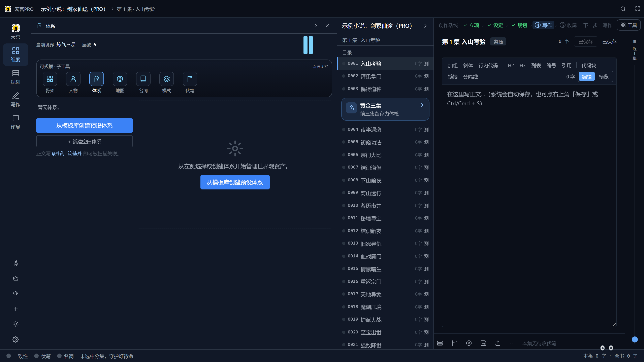Click the crown icon in left sidebar
Viewport: 644px width, 362px height.
click(15, 278)
